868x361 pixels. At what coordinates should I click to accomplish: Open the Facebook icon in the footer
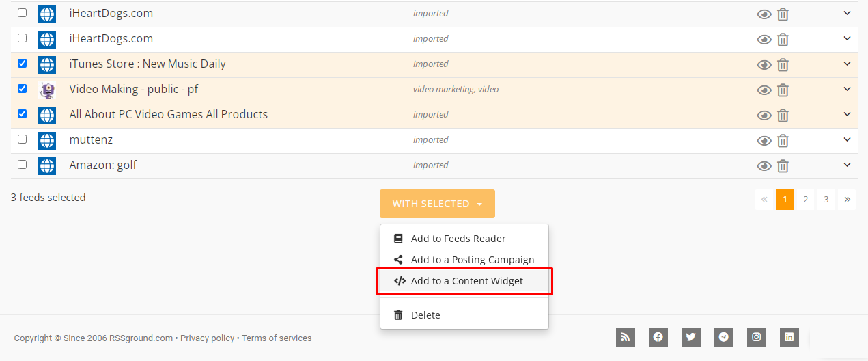(x=658, y=337)
